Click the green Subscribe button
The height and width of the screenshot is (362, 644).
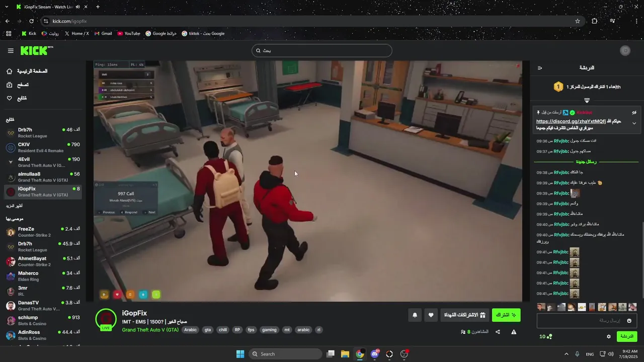point(506,315)
